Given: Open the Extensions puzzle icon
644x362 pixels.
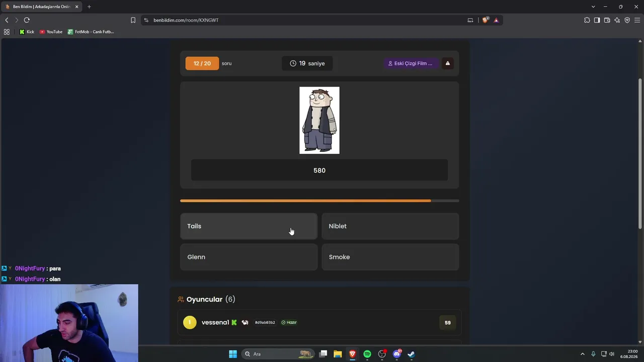Looking at the screenshot, I should tap(587, 20).
